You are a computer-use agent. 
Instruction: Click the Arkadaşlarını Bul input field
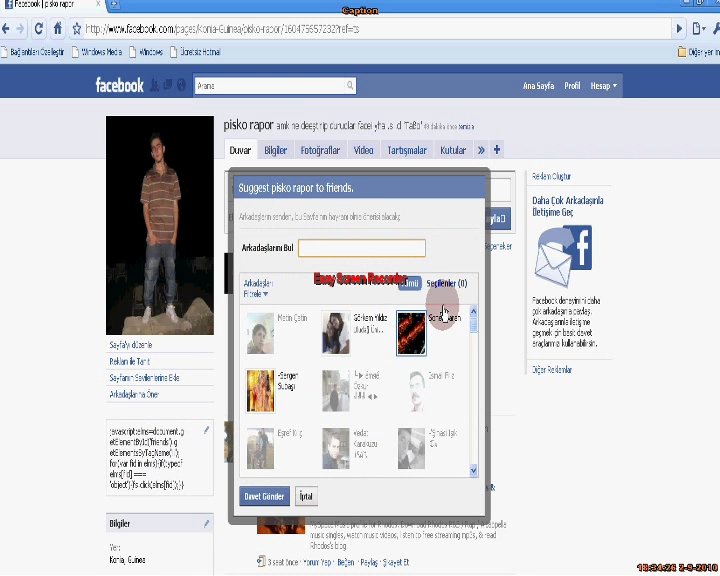tap(362, 248)
